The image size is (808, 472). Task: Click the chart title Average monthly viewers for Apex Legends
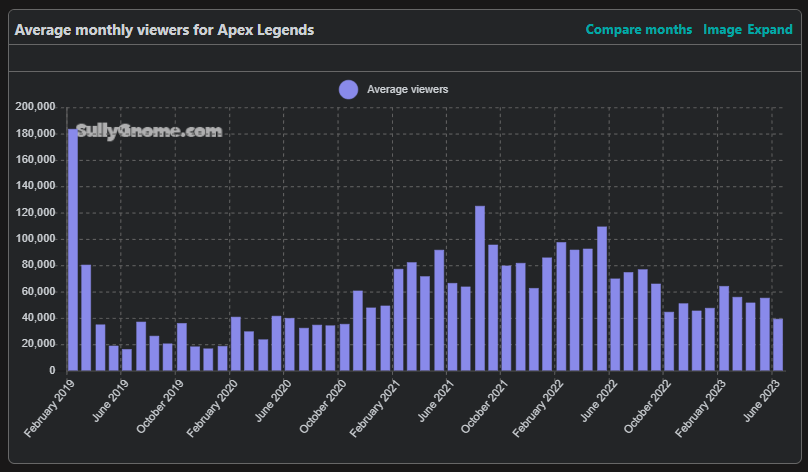(x=164, y=30)
